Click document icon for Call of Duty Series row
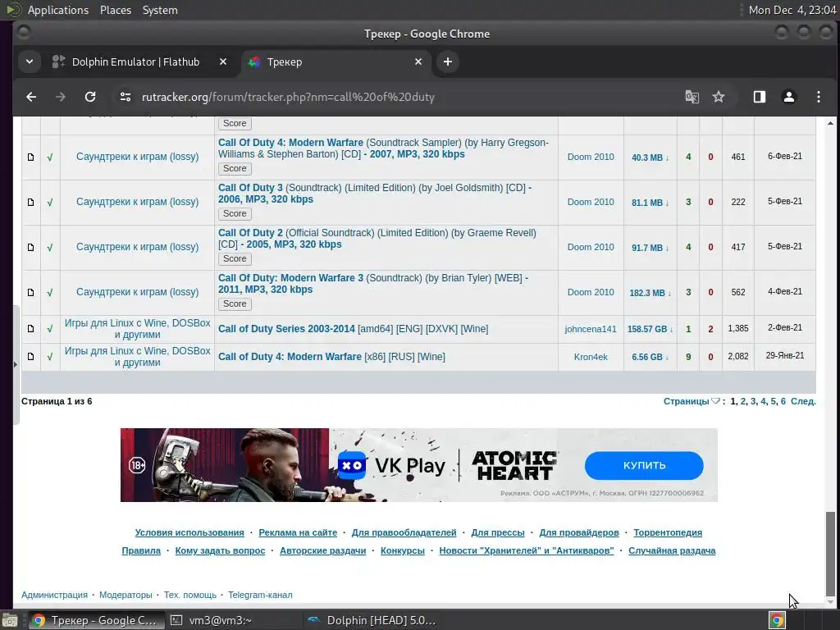 point(30,328)
